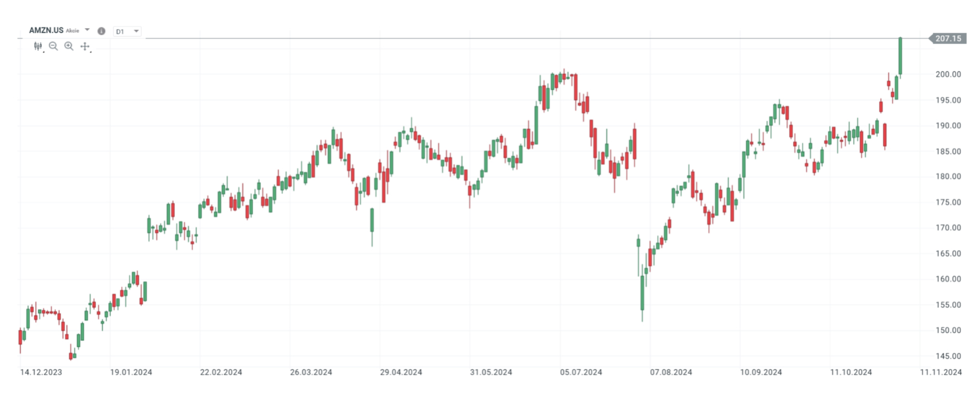Open the candlestick chart type selector

tap(37, 46)
